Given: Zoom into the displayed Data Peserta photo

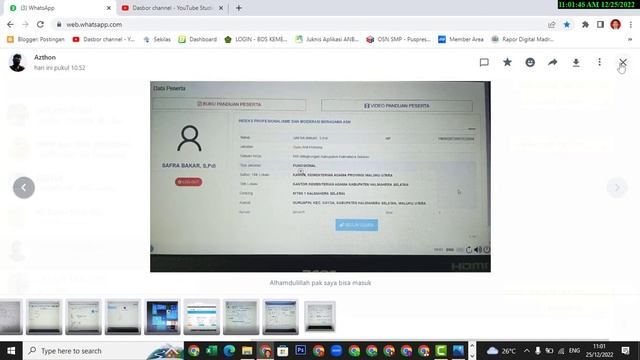Looking at the screenshot, I should [x=320, y=176].
